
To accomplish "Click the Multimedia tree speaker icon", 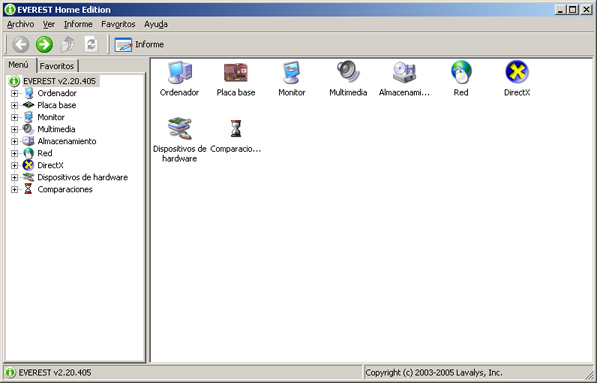I will [28, 129].
